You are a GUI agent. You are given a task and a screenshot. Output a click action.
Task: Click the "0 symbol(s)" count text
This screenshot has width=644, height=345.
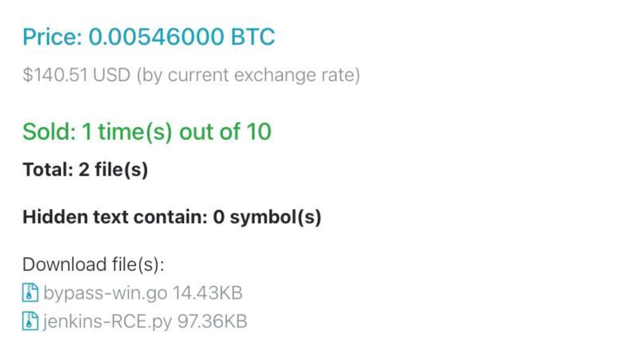click(x=267, y=217)
